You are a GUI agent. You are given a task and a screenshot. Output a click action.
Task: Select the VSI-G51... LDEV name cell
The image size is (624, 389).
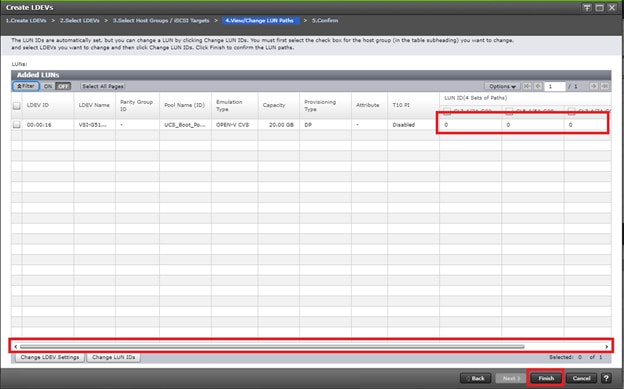[x=93, y=125]
